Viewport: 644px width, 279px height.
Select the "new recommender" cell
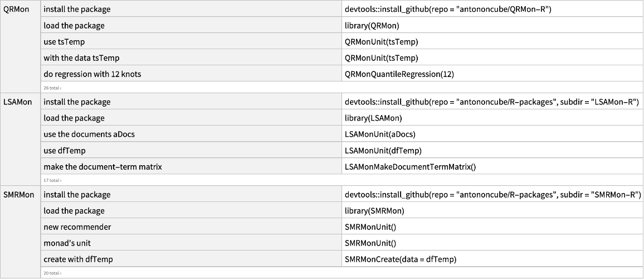point(77,227)
